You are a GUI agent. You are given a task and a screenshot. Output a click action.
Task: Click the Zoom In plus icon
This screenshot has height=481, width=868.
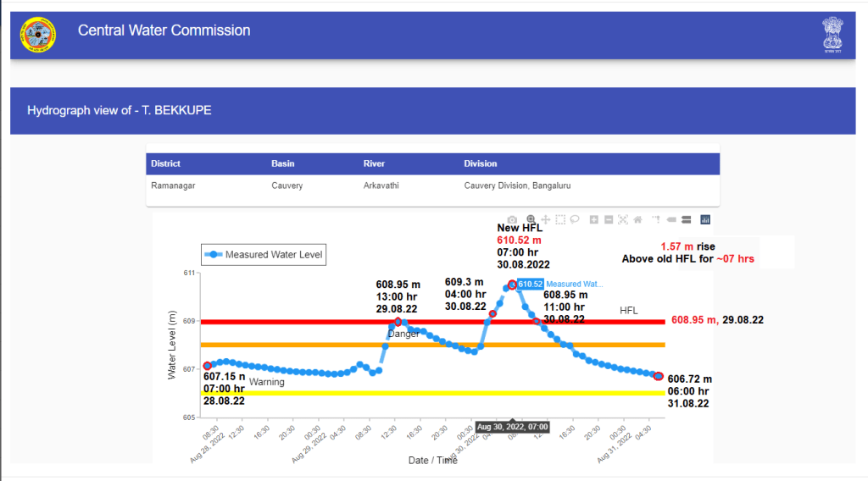click(594, 219)
